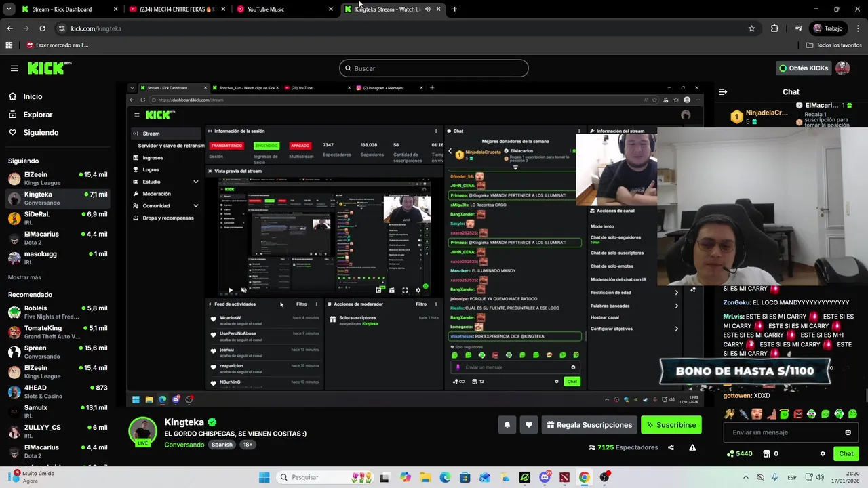Open the Trabajo Chrome profile menu
The image size is (868, 488).
point(829,28)
